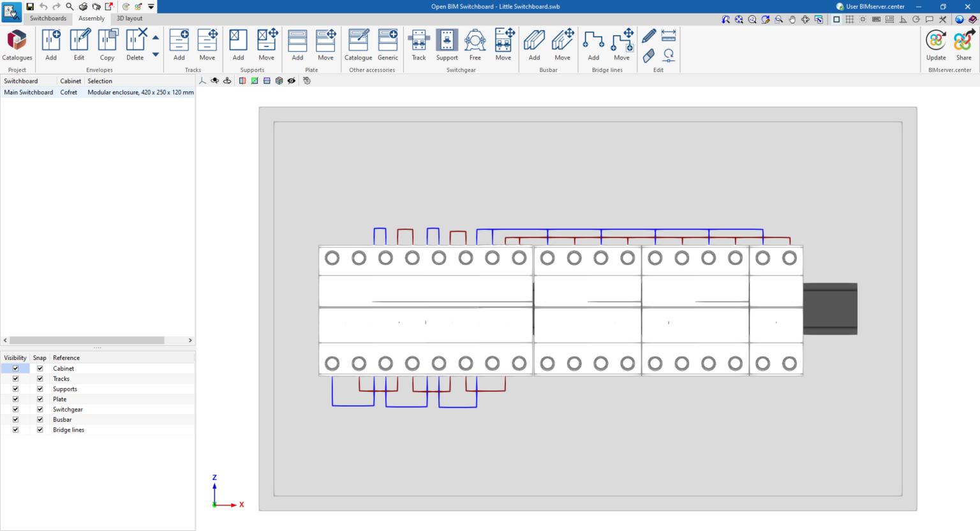Toggle visibility of the Busbar layer
This screenshot has width=980, height=531.
click(15, 419)
